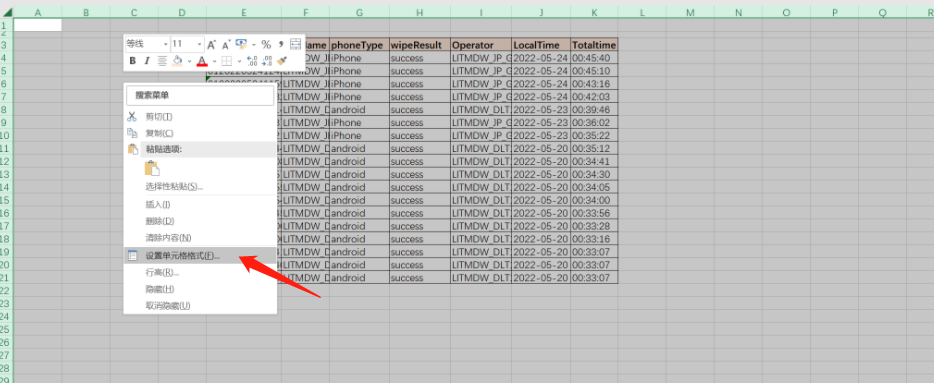Viewport: 934px width, 383px height.
Task: Choose 清除内容(N) from context menu
Action: click(200, 238)
